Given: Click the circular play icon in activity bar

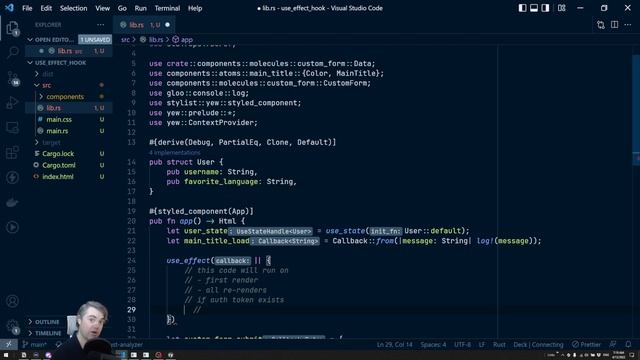Looking at the screenshot, I should [12, 227].
